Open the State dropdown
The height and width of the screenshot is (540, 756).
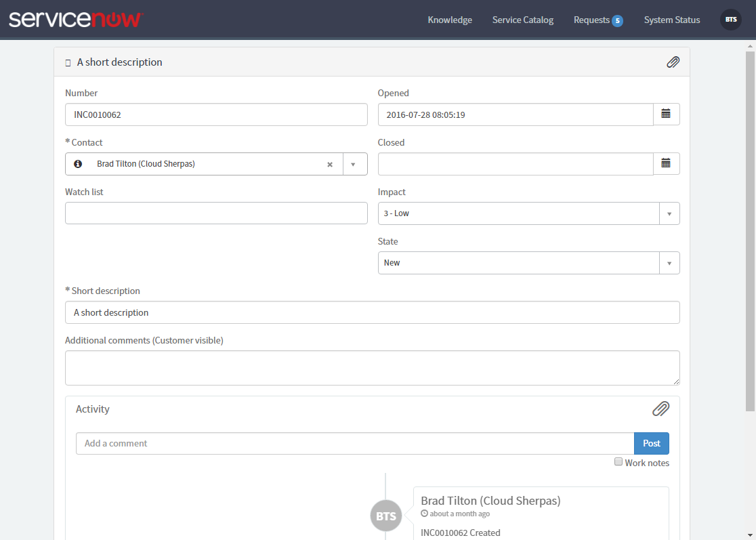click(x=528, y=263)
